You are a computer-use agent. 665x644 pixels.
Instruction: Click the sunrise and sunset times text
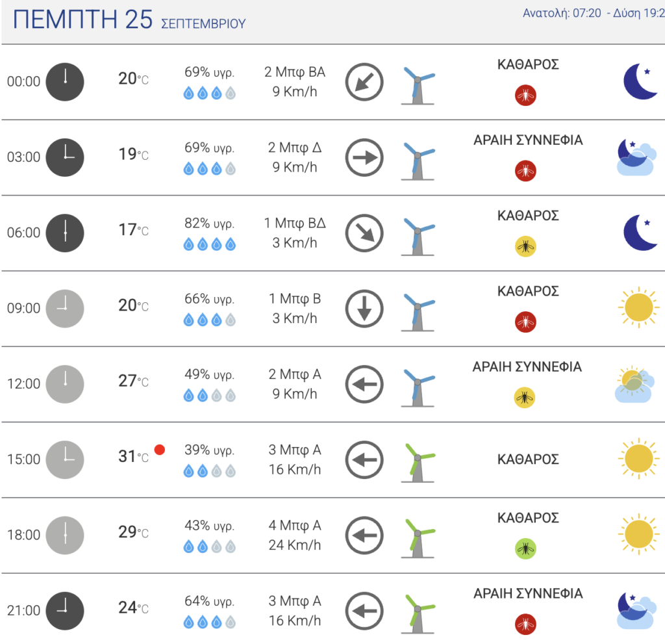[594, 13]
